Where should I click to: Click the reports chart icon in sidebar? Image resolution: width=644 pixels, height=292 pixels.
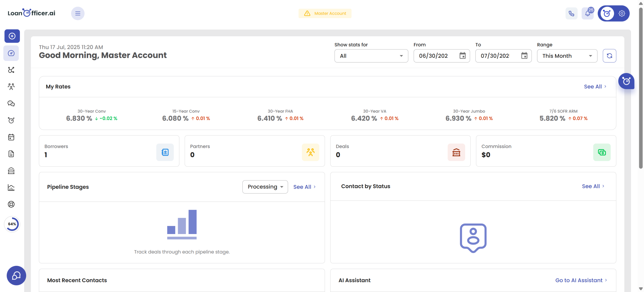click(x=11, y=187)
